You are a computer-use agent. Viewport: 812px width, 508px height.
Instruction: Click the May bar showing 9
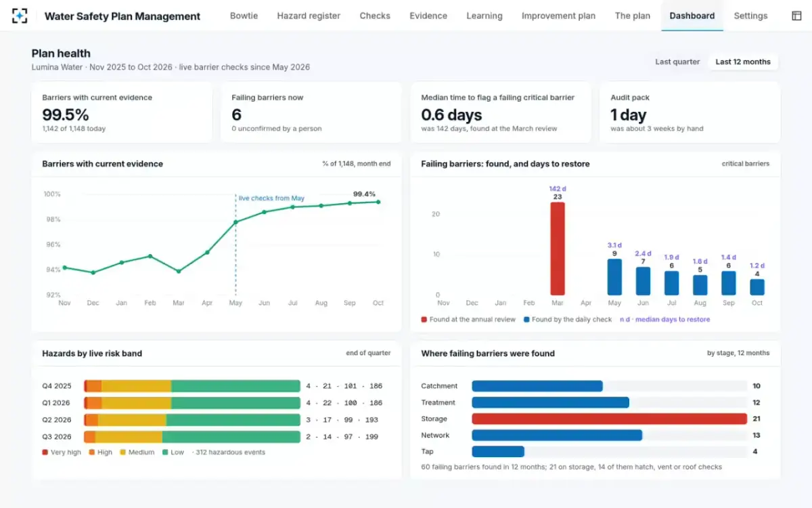[x=614, y=277]
